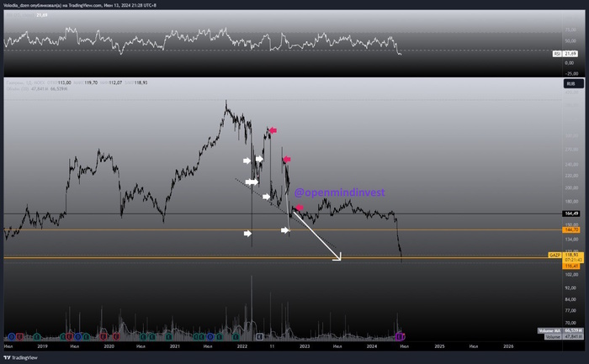Click the 2025 time axis label
The image size is (589, 364).
pyautogui.click(x=439, y=346)
